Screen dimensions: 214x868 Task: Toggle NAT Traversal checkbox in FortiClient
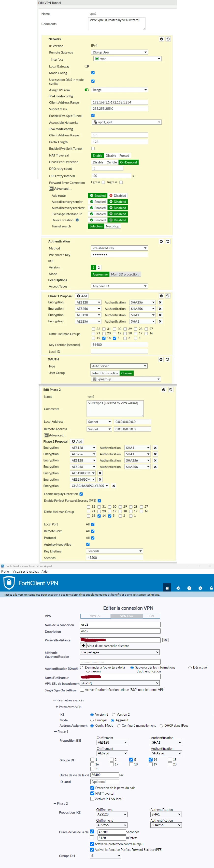click(x=92, y=793)
